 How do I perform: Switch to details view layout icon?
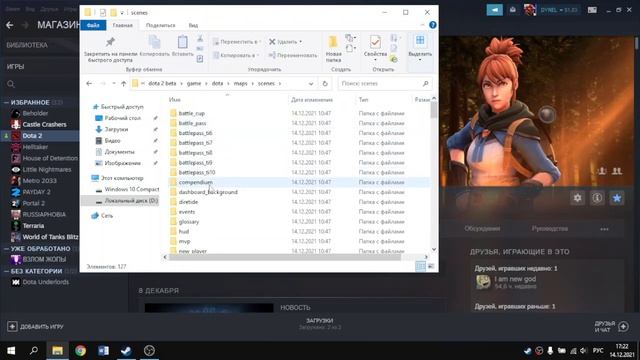pyautogui.click(x=420, y=266)
